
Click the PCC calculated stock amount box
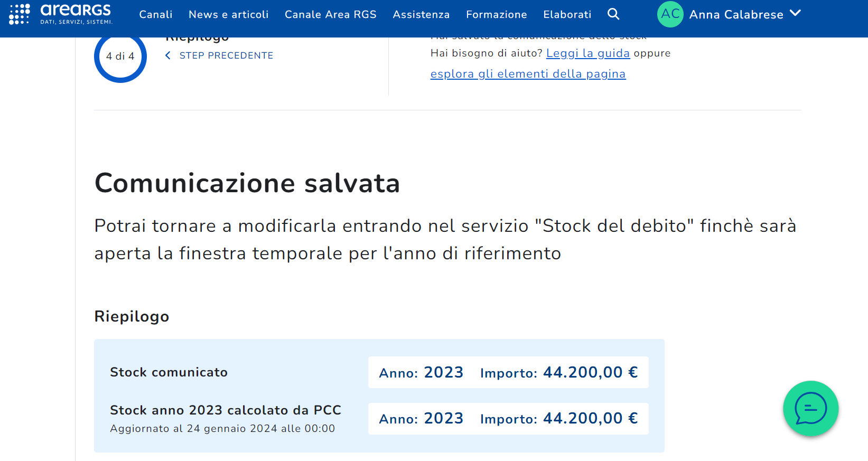(508, 418)
